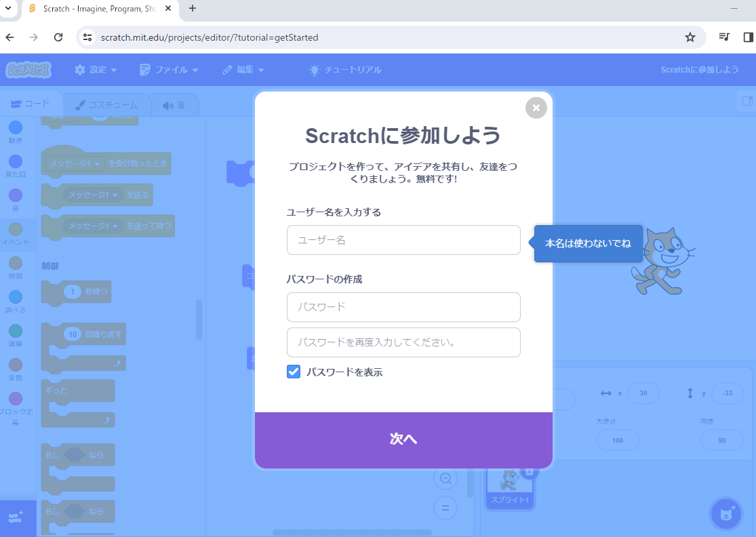
Task: Open the チュートリアル library
Action: pyautogui.click(x=345, y=70)
